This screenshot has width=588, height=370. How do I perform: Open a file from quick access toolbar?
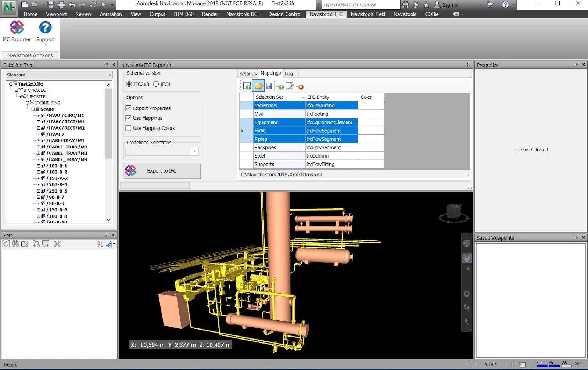click(35, 4)
